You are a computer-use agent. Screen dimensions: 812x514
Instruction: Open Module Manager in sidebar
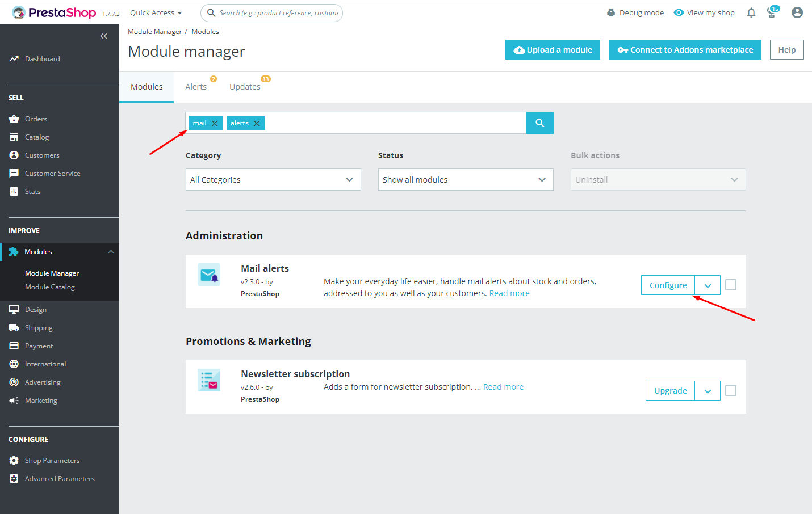52,273
